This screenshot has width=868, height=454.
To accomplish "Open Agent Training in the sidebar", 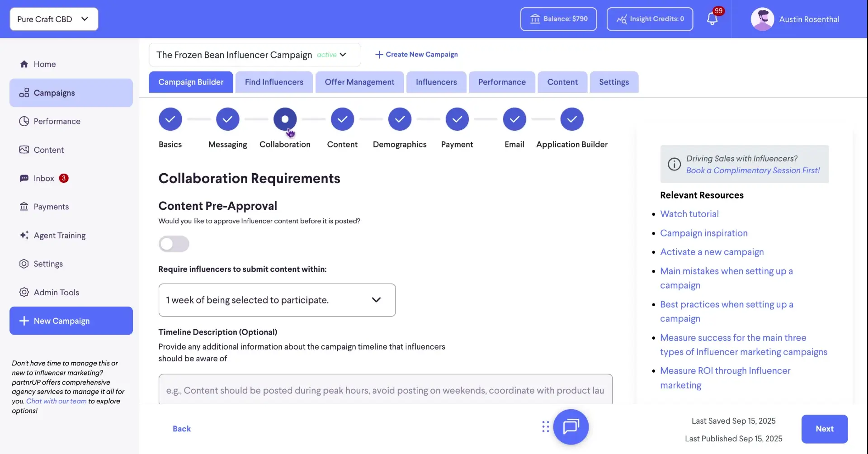I will [59, 235].
